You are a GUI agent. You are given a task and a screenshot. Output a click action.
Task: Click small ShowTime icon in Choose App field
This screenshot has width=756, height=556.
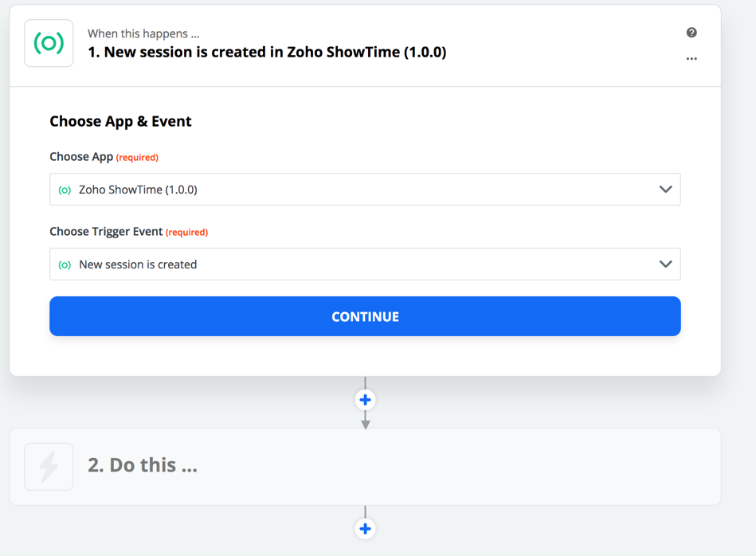(x=65, y=190)
